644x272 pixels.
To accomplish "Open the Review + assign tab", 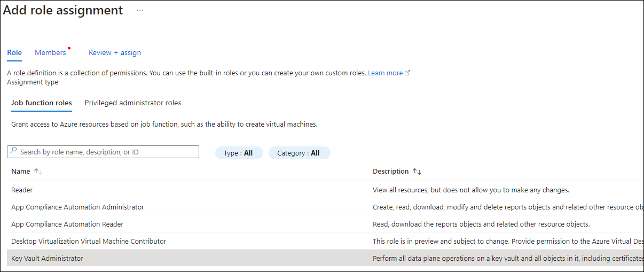I will pyautogui.click(x=115, y=52).
